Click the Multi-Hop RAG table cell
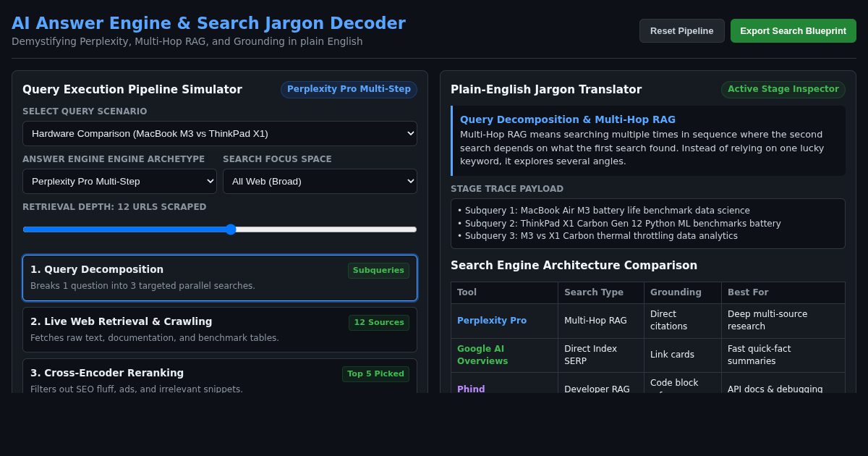The image size is (868, 456). click(x=601, y=321)
